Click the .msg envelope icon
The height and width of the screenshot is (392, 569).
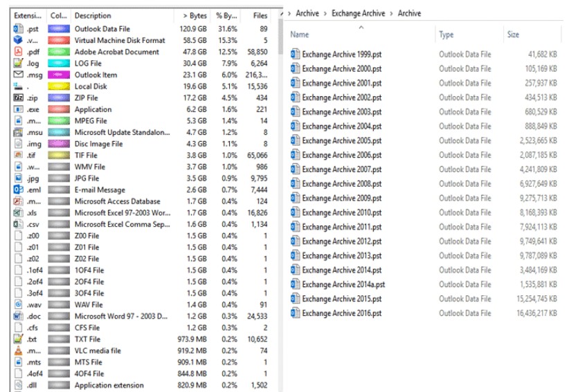click(x=18, y=75)
